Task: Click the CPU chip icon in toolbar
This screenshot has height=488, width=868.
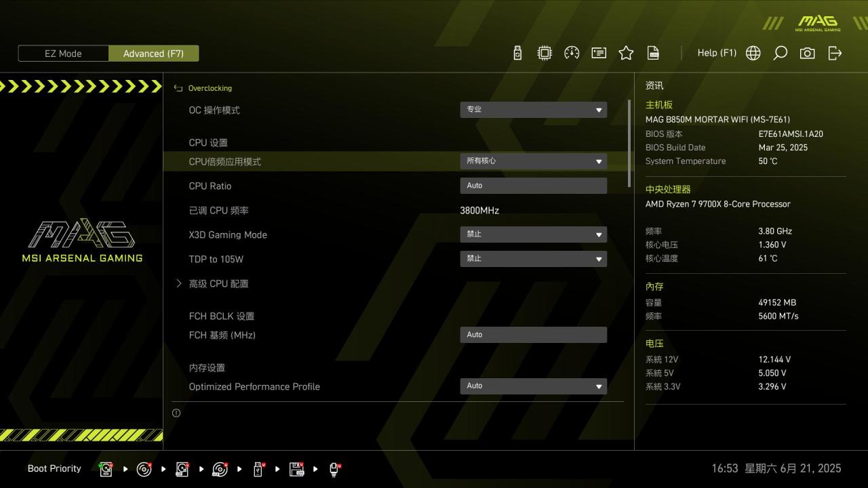Action: coord(545,53)
